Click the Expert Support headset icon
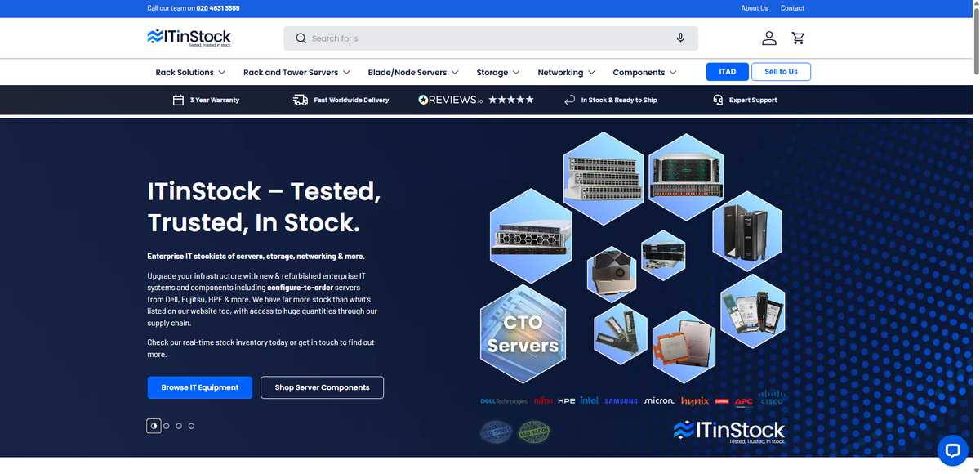The image size is (980, 474). point(718,100)
